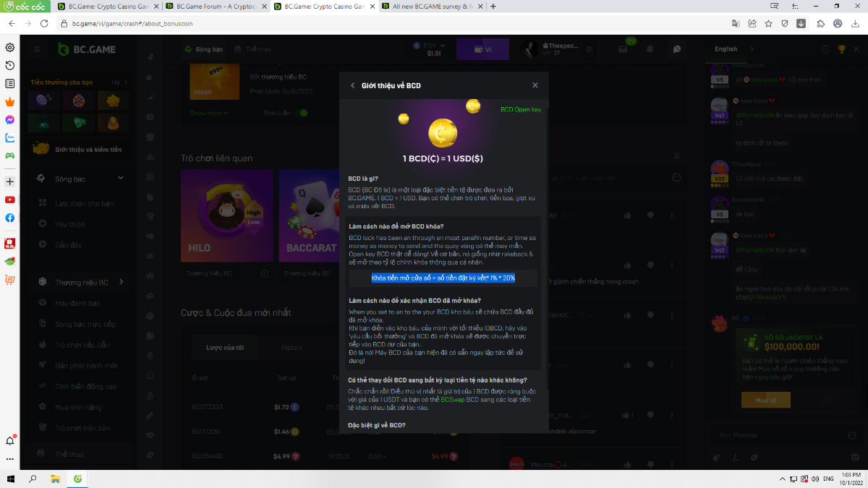Close the Giới thiệu về BCD dialog
The width and height of the screenshot is (868, 488).
(x=535, y=85)
